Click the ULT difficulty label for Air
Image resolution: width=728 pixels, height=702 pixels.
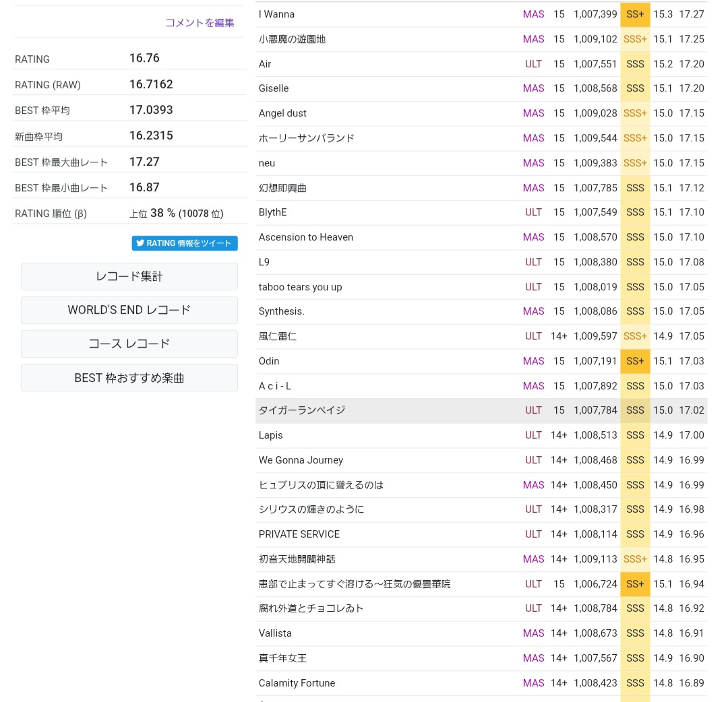tap(533, 64)
